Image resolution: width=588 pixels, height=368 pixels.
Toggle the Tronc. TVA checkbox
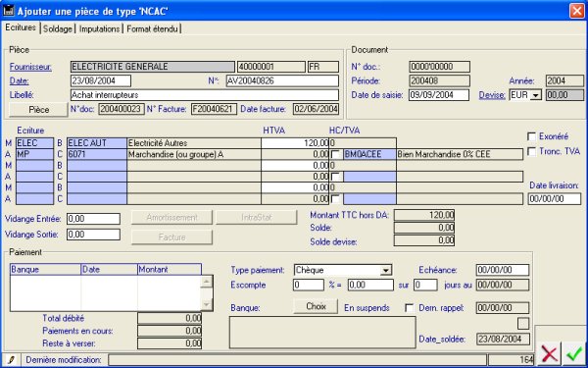(531, 152)
